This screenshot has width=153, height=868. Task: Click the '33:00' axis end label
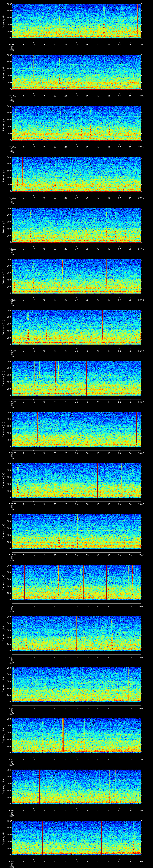tap(141, 861)
